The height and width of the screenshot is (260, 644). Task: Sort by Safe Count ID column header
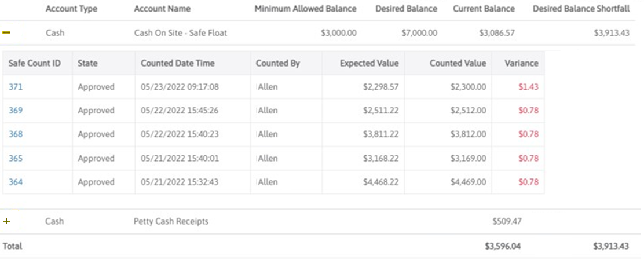click(35, 63)
